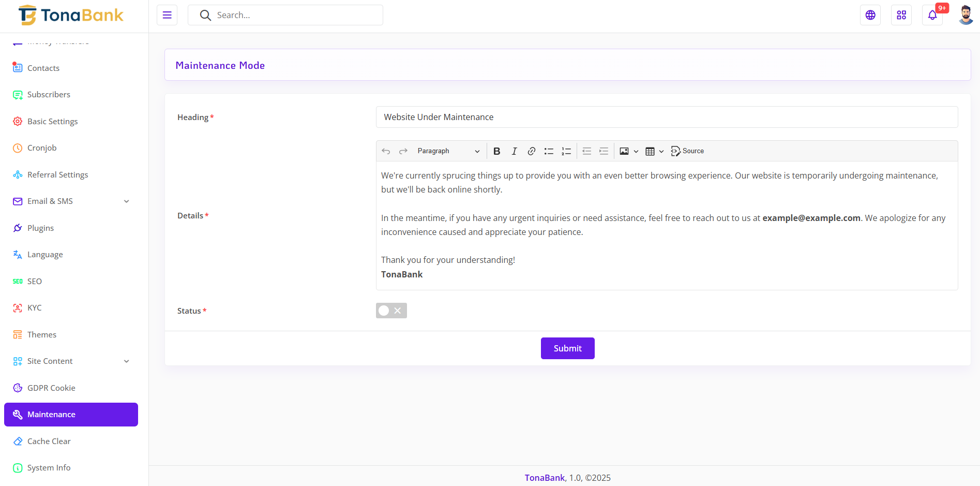The height and width of the screenshot is (486, 980).
Task: Click the bulleted list icon
Action: coord(549,151)
